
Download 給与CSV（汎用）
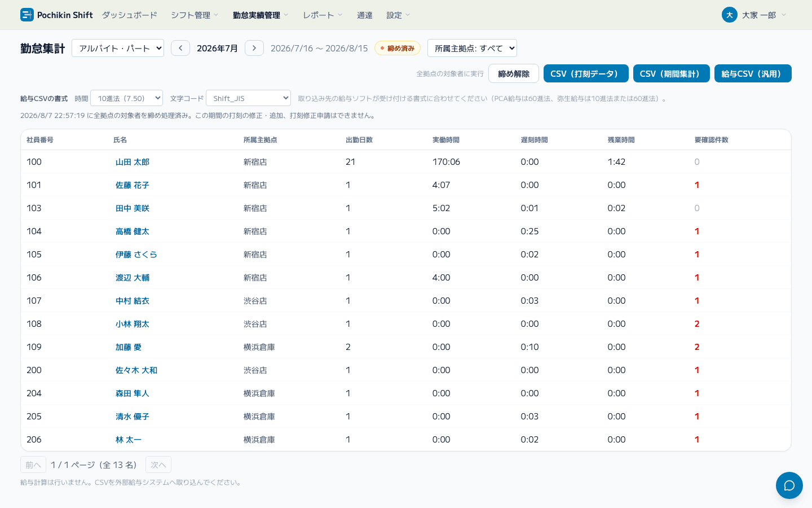tap(753, 73)
